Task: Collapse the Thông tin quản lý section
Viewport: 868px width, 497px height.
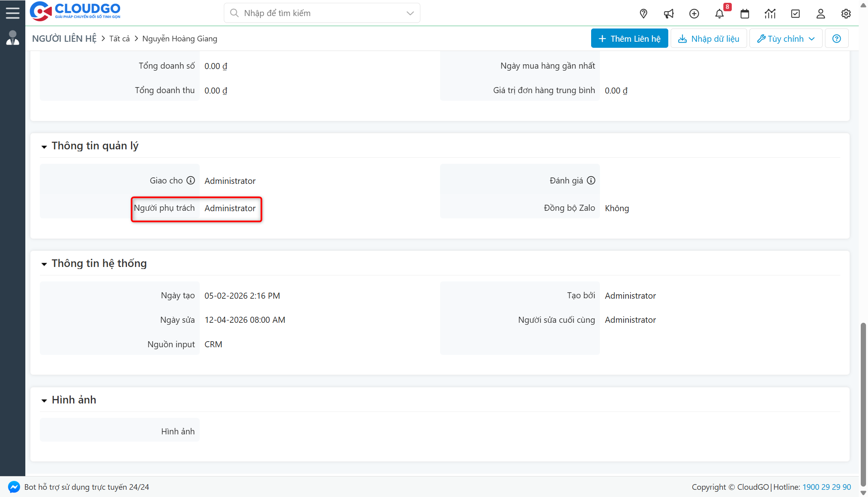Action: 44,147
